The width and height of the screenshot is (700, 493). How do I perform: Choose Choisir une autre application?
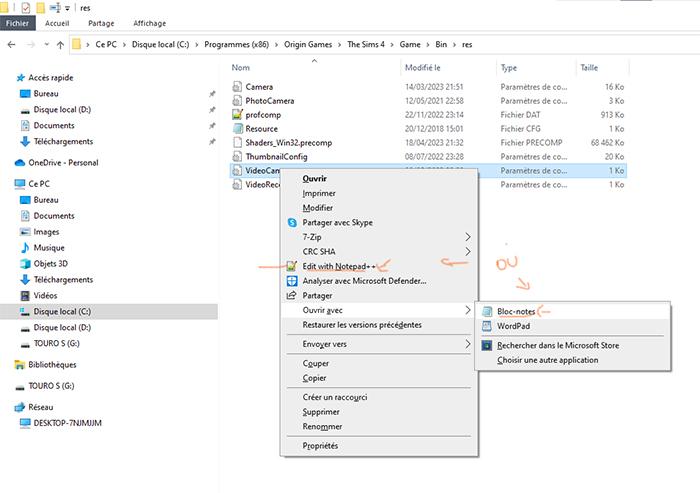[x=547, y=360]
